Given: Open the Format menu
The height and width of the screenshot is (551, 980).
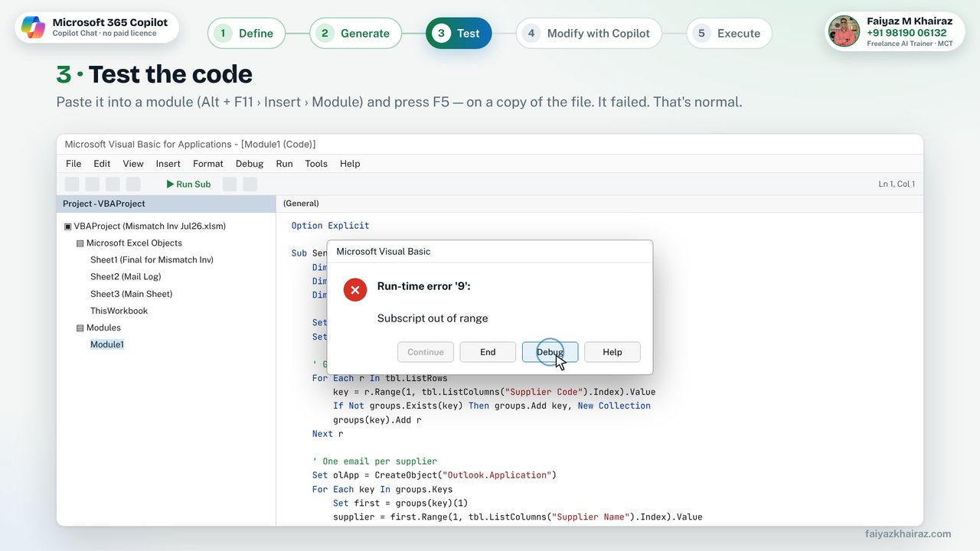Looking at the screenshot, I should click(208, 164).
